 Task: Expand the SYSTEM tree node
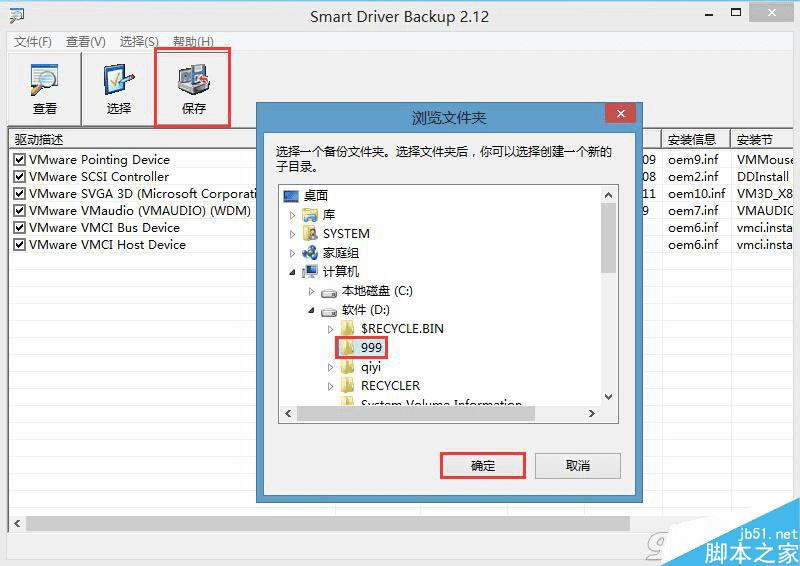[x=292, y=234]
